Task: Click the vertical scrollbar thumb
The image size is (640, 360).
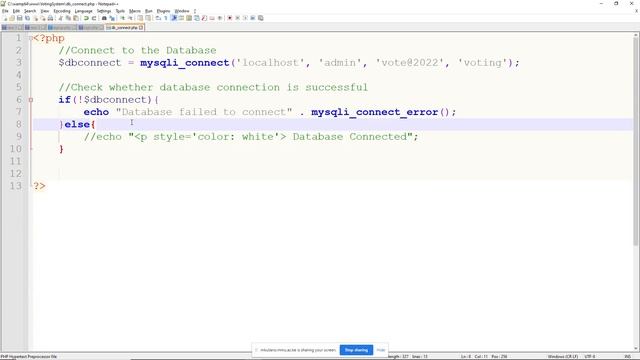Action: point(636,142)
